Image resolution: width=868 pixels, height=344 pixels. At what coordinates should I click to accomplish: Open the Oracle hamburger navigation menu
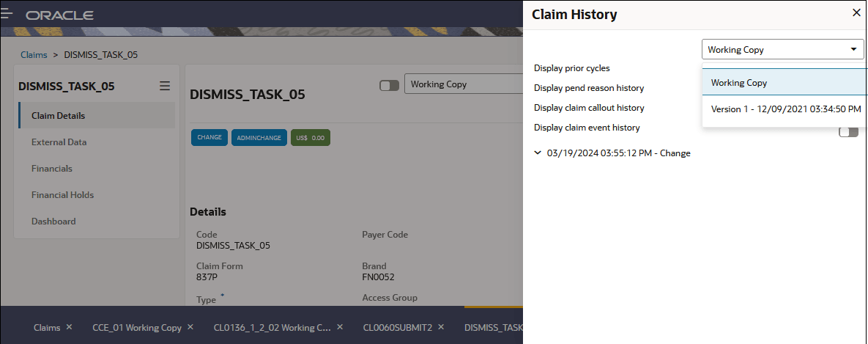(6, 15)
